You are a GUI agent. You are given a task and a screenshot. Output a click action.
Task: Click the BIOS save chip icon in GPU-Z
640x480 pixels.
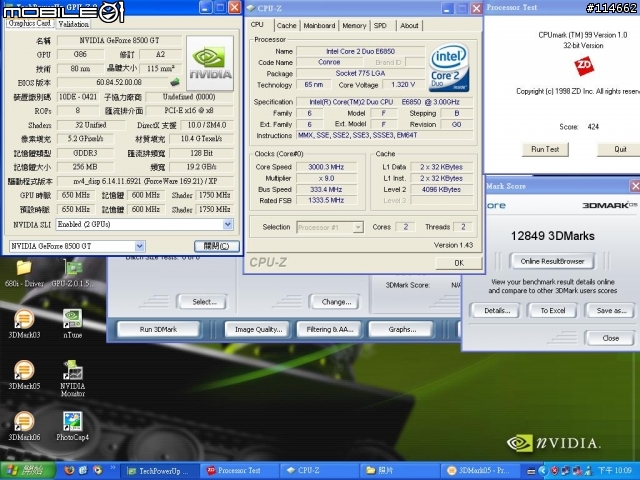pos(175,82)
